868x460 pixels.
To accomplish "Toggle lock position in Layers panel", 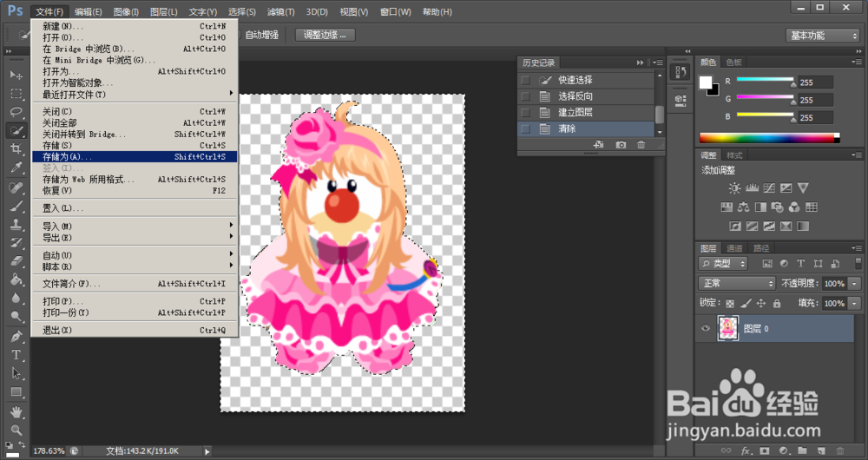I will [x=761, y=304].
